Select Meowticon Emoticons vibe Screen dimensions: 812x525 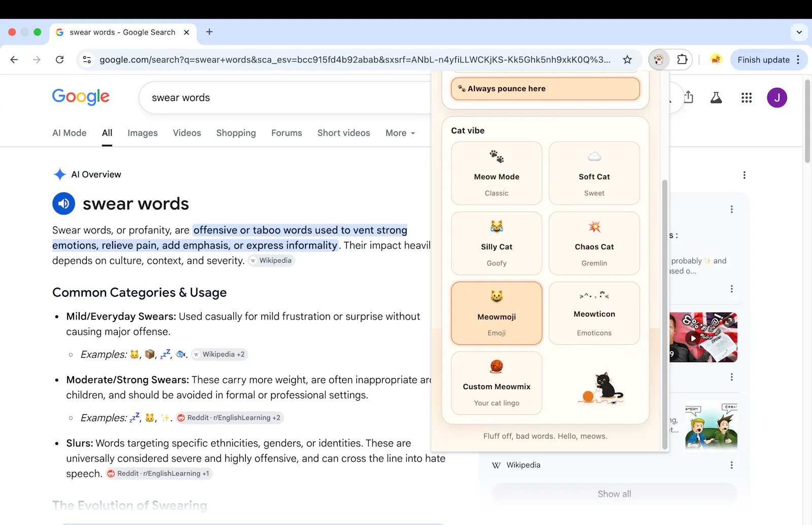pos(594,313)
